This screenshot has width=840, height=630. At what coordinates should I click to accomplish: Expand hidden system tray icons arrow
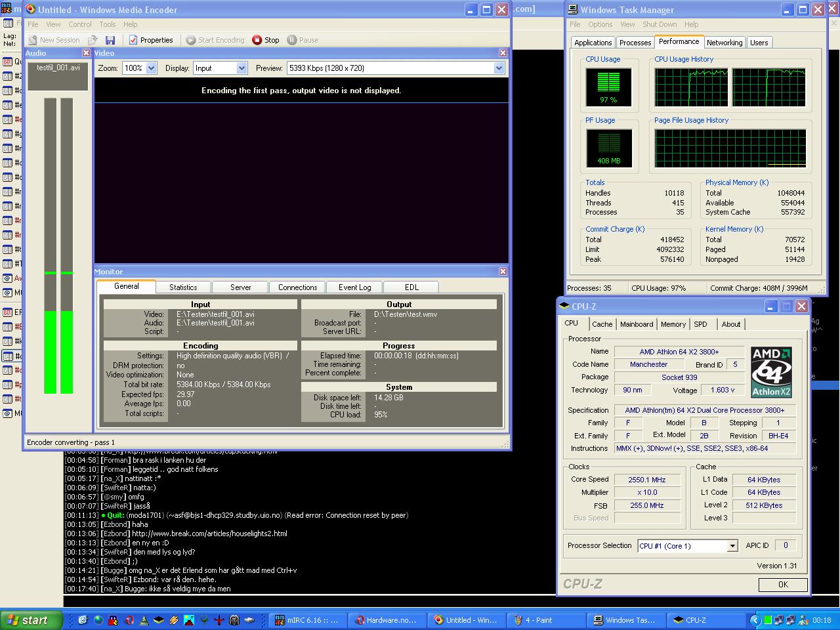(x=755, y=620)
